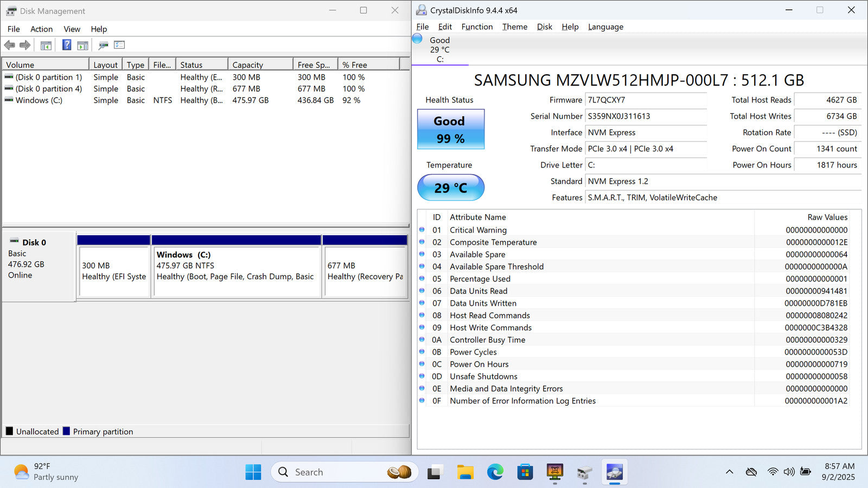Open Language menu in CrystalDiskInfo

click(x=605, y=27)
